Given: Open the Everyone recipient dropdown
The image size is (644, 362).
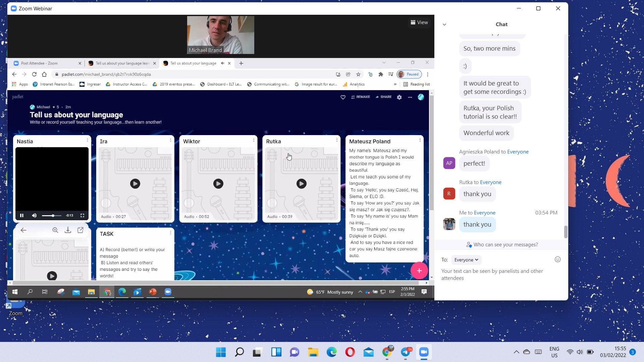Looking at the screenshot, I should [466, 260].
